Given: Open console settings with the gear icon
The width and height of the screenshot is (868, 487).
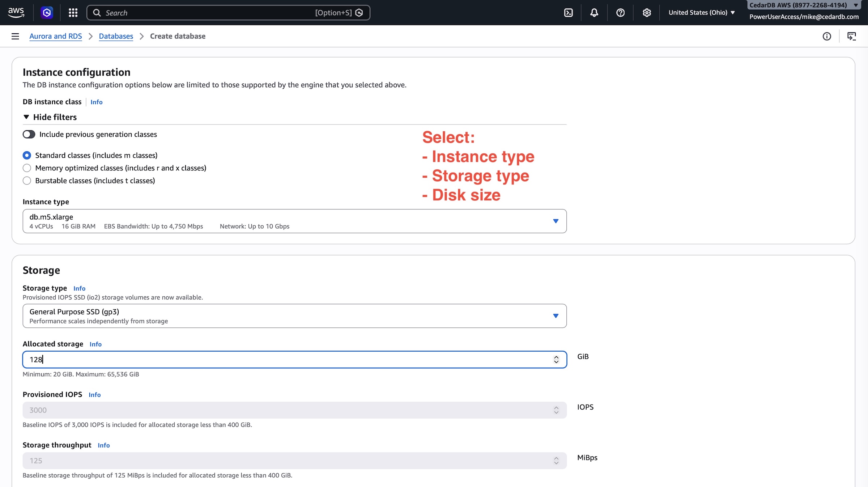Looking at the screenshot, I should (647, 12).
